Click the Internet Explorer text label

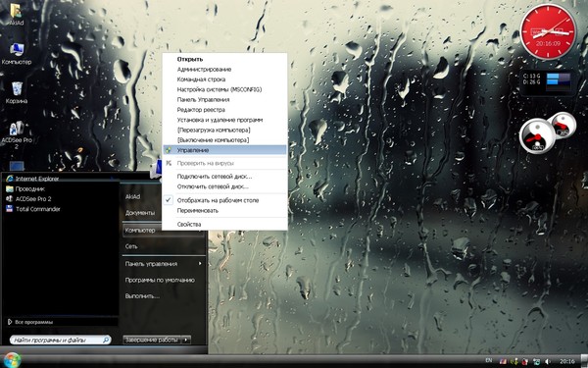(x=37, y=179)
